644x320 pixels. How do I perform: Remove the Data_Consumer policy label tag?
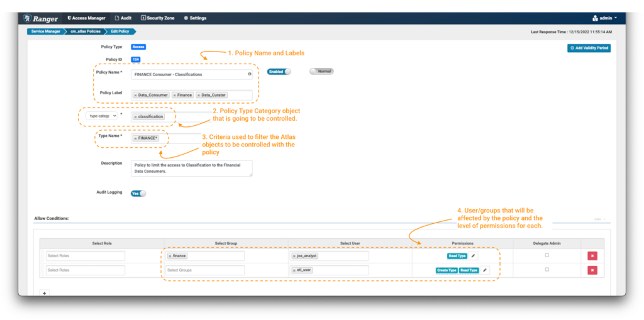point(136,96)
